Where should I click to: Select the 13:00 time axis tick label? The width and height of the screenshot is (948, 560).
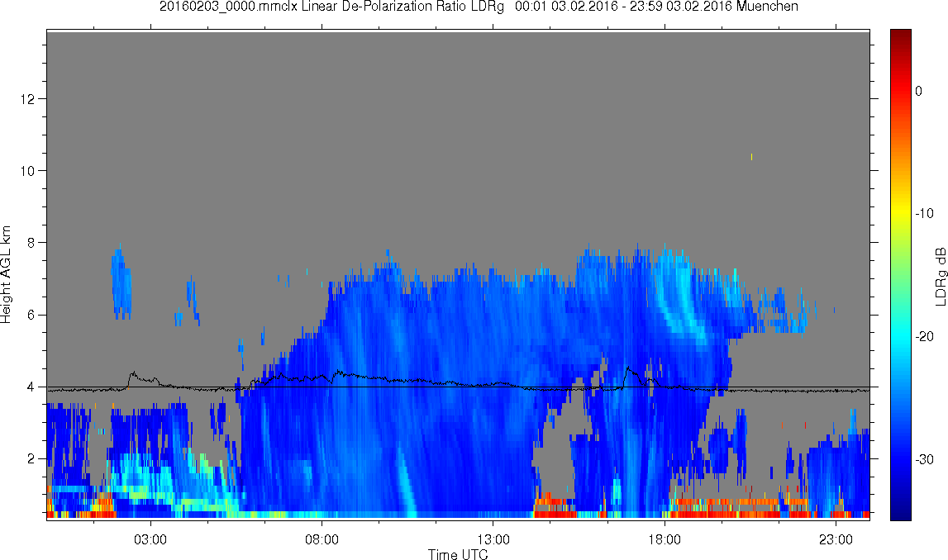coord(493,539)
